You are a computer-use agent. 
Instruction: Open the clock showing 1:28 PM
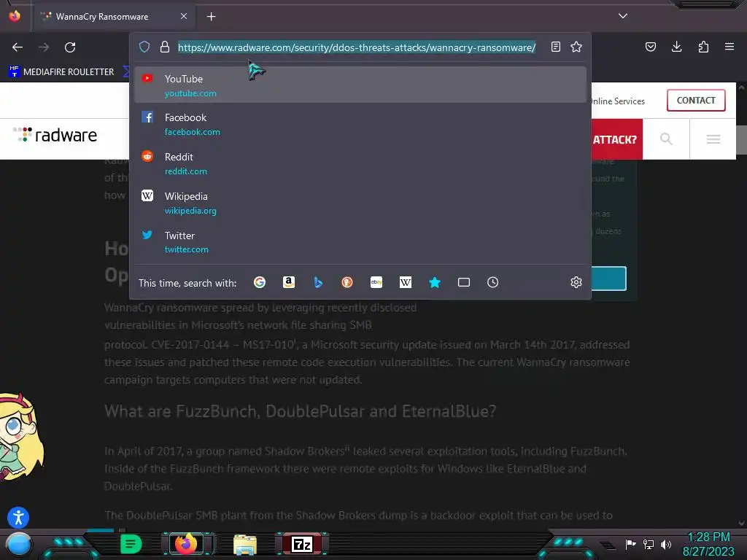coord(708,544)
